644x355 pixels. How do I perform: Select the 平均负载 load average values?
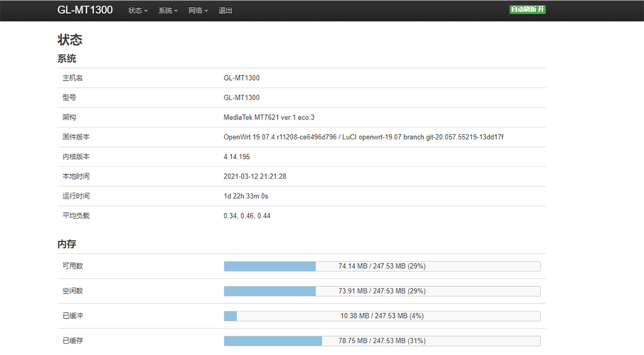pyautogui.click(x=247, y=216)
